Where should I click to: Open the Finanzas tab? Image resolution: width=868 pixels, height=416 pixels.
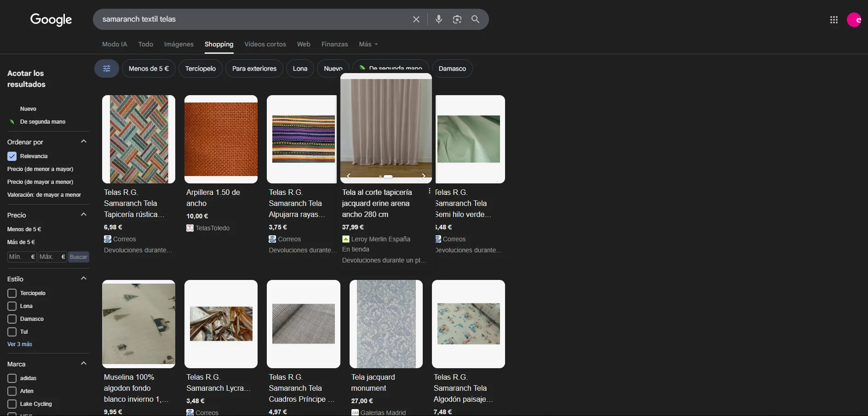coord(334,44)
